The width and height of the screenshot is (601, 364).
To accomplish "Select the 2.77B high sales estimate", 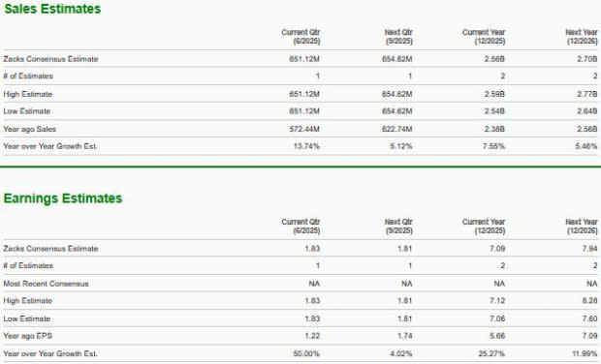I will 587,94.
